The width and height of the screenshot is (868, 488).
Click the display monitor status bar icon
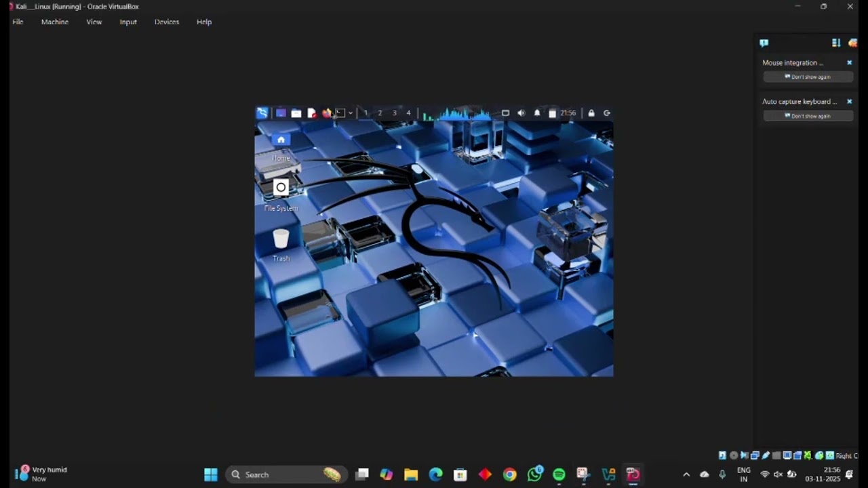(x=787, y=455)
